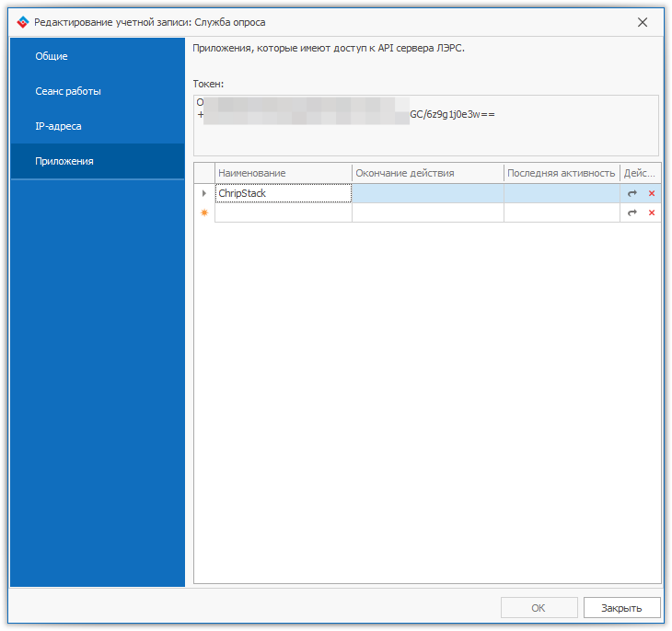Click Окончание действия cell for ChripStack
The width and height of the screenshot is (672, 631).
[x=427, y=193]
